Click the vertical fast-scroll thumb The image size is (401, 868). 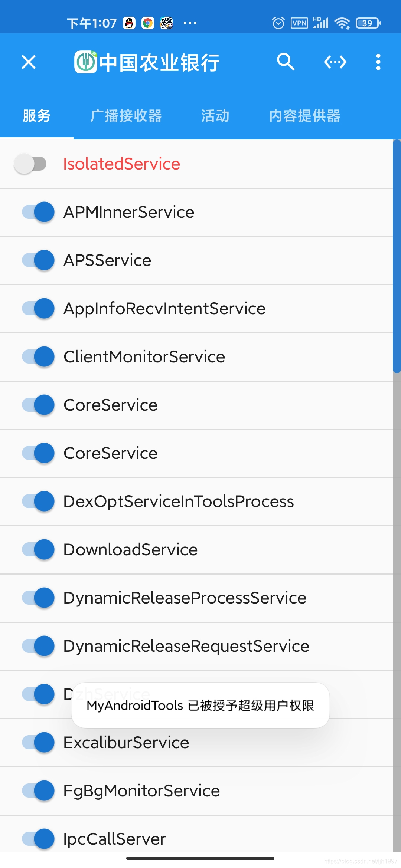pos(397,256)
